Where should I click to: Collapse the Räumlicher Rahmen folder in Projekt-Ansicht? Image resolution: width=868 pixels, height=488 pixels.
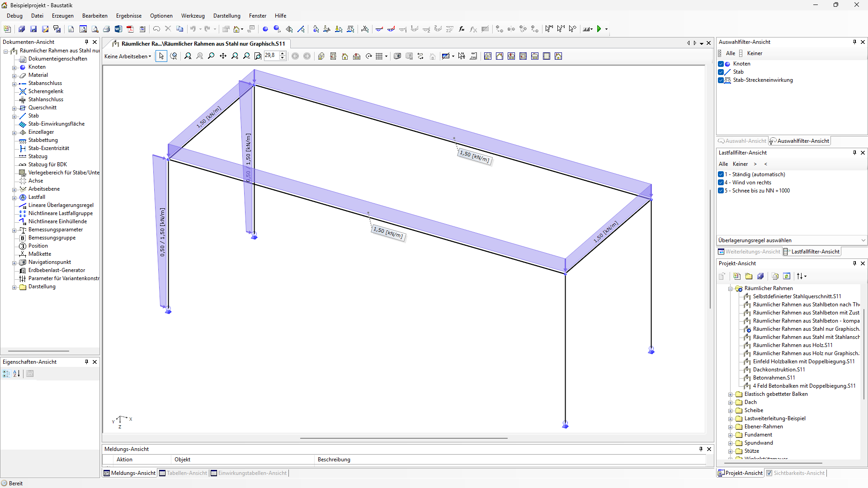[730, 289]
